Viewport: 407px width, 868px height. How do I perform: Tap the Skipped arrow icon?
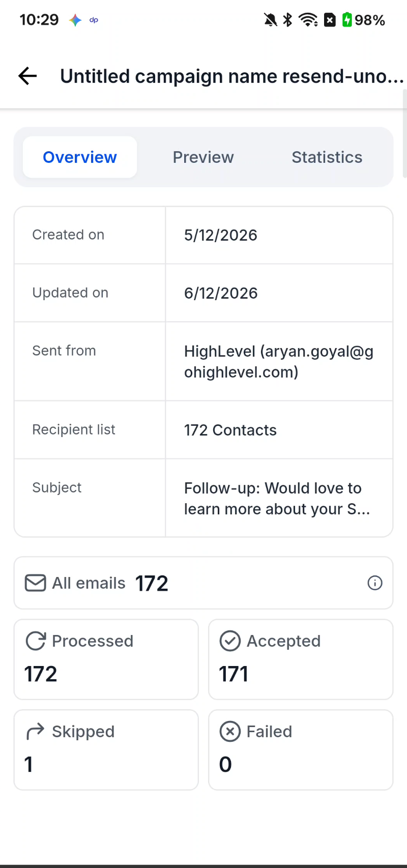(x=36, y=732)
